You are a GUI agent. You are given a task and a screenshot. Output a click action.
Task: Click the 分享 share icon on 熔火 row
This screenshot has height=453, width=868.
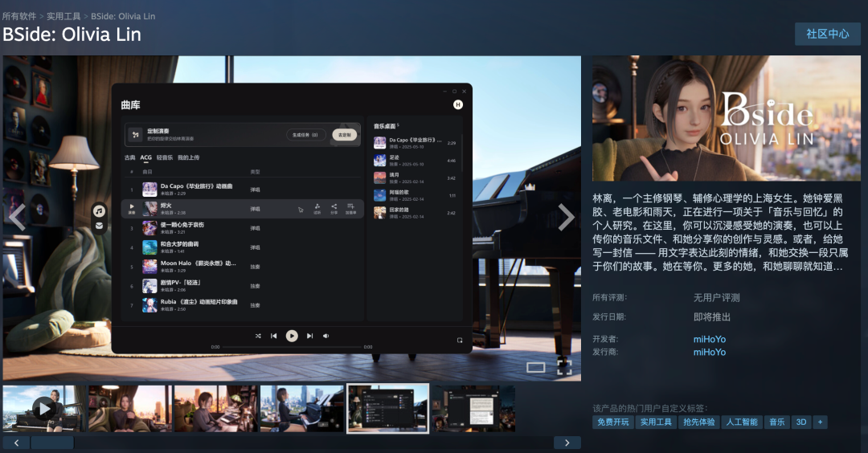334,209
